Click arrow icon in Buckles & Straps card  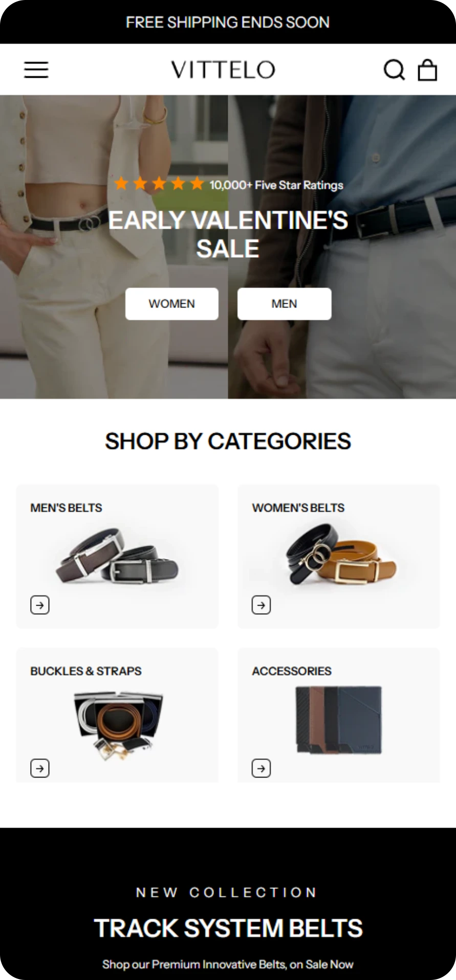coord(40,768)
